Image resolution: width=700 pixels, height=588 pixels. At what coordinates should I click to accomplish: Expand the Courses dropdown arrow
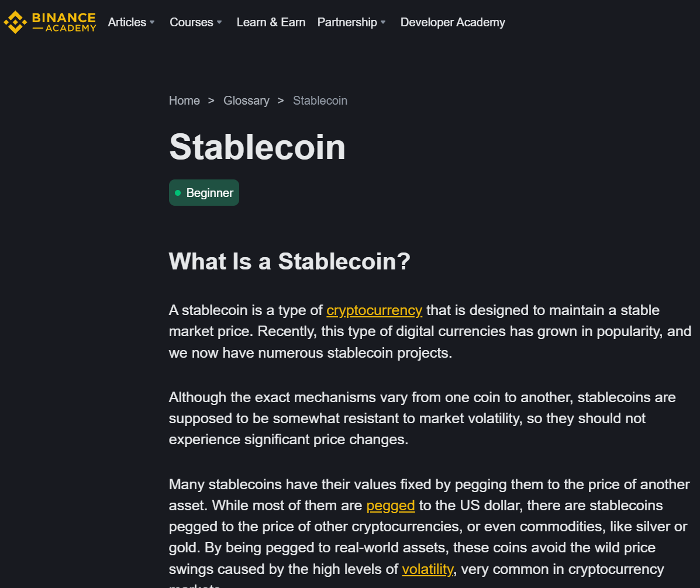pos(219,22)
